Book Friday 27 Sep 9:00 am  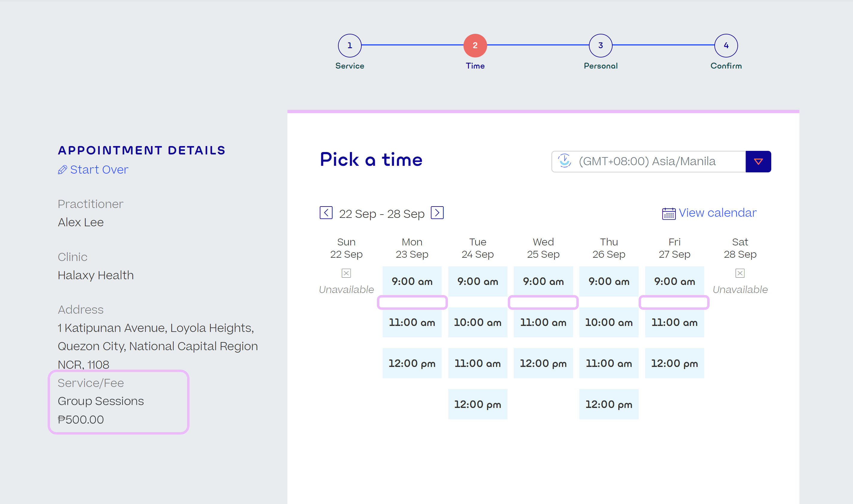click(x=674, y=281)
